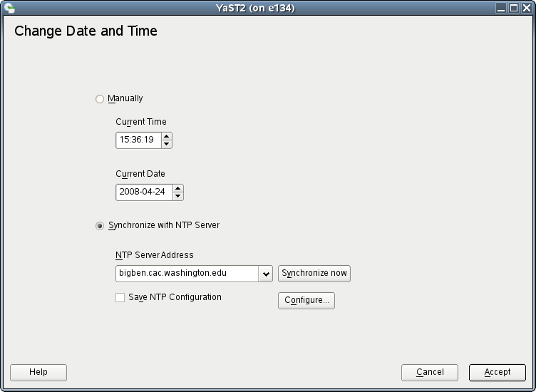Select the Manually radio option
Image resolution: width=536 pixels, height=392 pixels.
[x=100, y=99]
